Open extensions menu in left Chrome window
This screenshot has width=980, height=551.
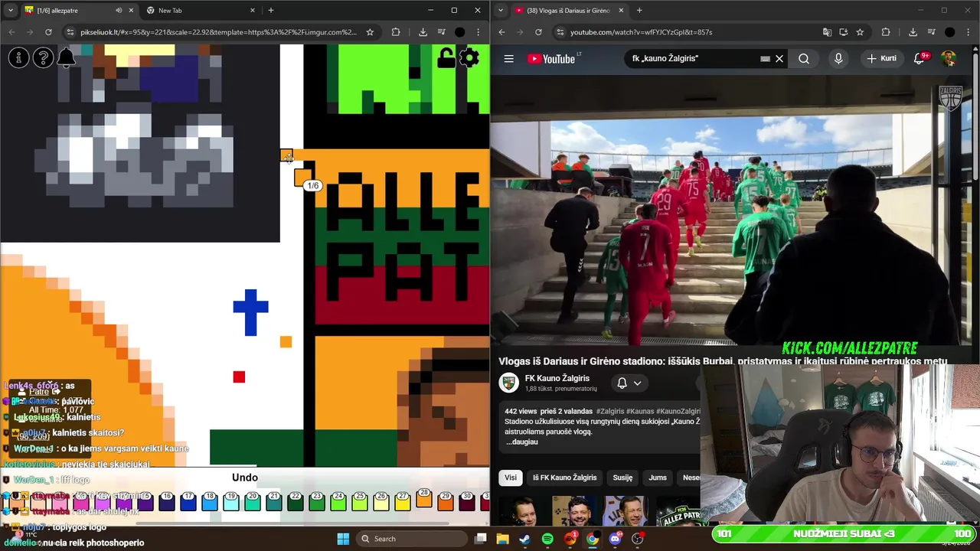[x=396, y=32]
